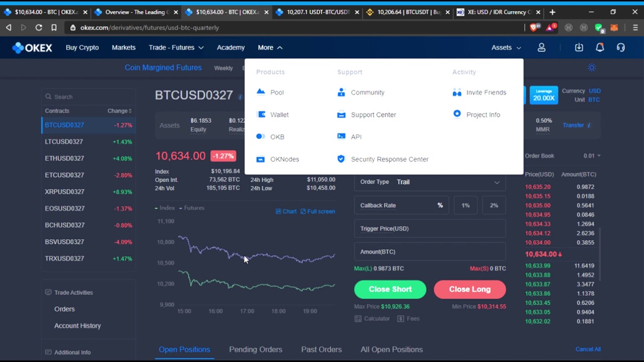Select ask price 10,635.20 in order book
The image size is (644, 362).
pyautogui.click(x=537, y=187)
